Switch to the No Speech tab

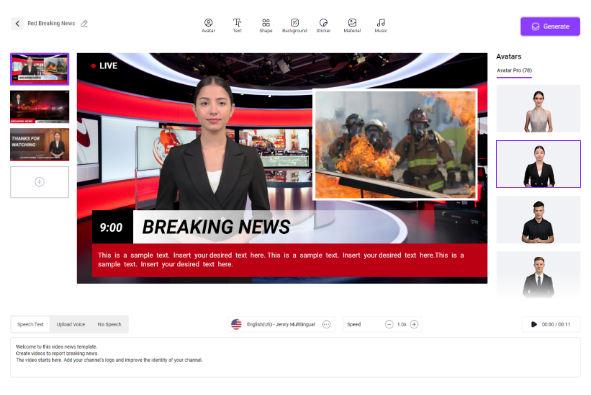(x=109, y=324)
